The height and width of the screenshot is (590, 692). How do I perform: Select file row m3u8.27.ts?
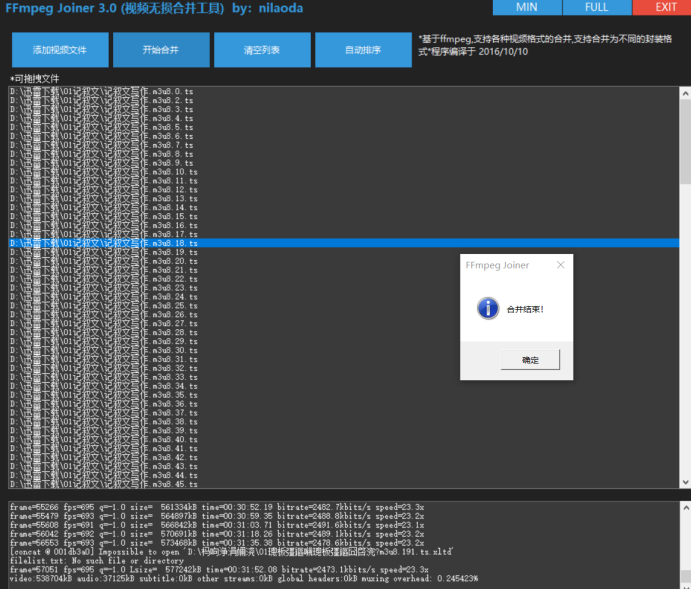(x=344, y=323)
